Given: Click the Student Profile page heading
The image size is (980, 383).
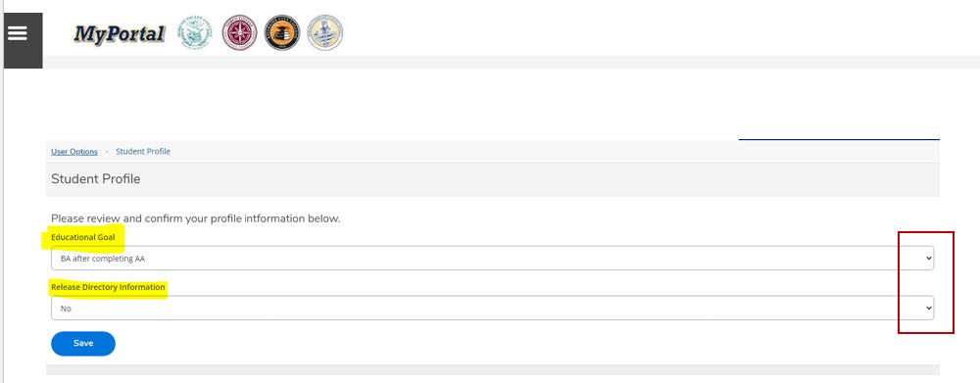Looking at the screenshot, I should [x=96, y=179].
